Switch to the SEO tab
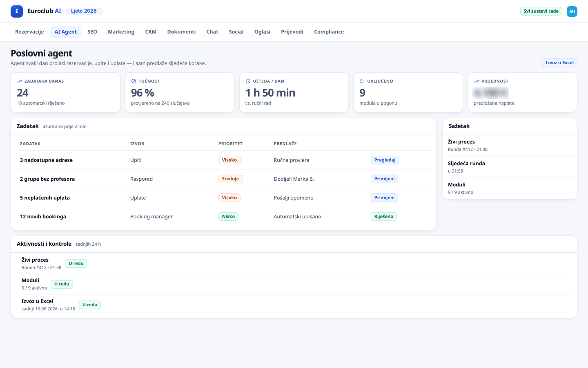 click(x=92, y=32)
